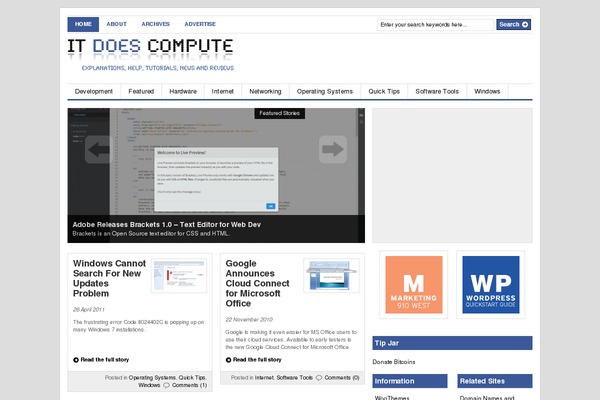
Task: Select the Windows category
Action: (487, 91)
